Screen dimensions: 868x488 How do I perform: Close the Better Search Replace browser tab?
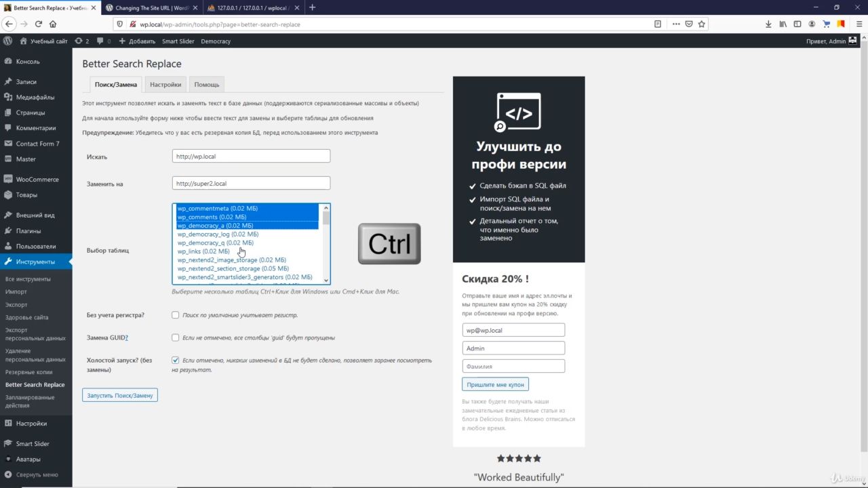(x=94, y=7)
